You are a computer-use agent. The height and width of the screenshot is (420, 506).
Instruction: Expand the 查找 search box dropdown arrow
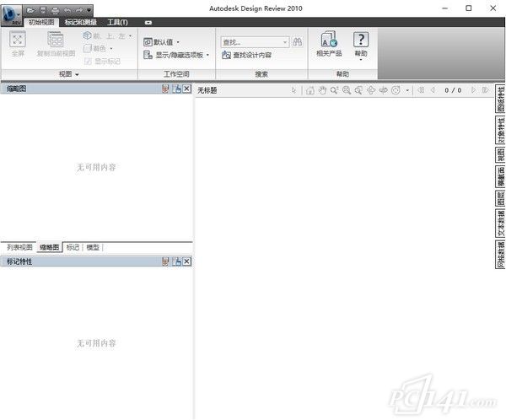[x=285, y=42]
